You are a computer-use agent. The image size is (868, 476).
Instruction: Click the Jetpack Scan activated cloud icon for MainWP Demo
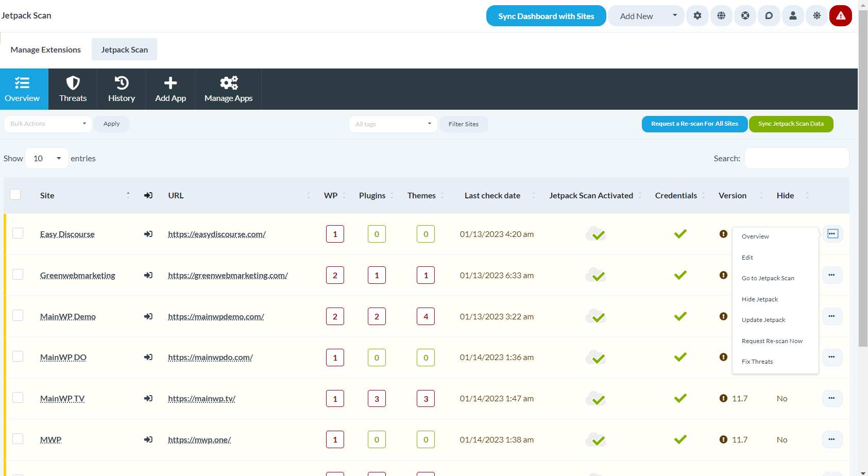coord(595,316)
